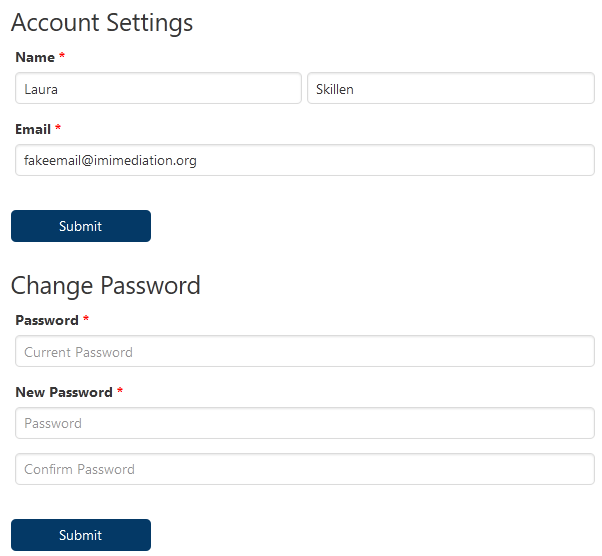This screenshot has width=602, height=556.
Task: Click the Name field label
Action: click(x=35, y=57)
